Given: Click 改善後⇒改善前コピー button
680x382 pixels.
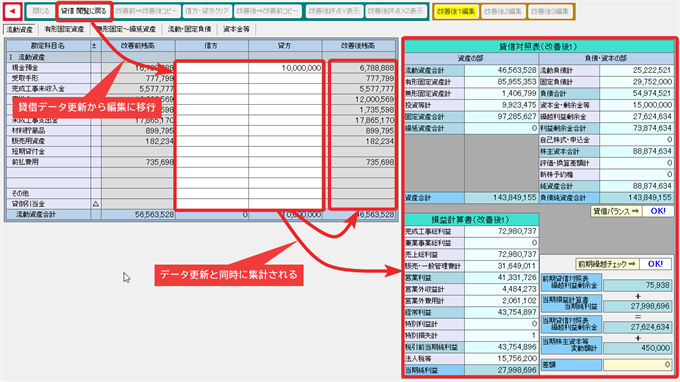Looking at the screenshot, I should 267,11.
